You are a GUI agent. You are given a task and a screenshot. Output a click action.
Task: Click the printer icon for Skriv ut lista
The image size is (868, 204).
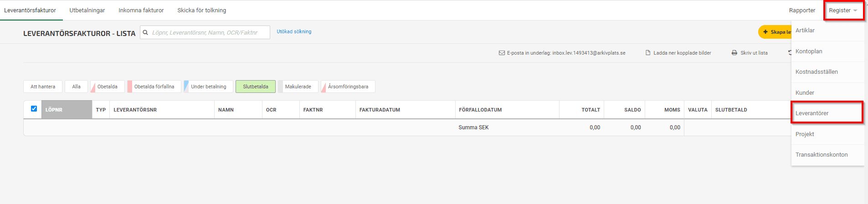(734, 53)
